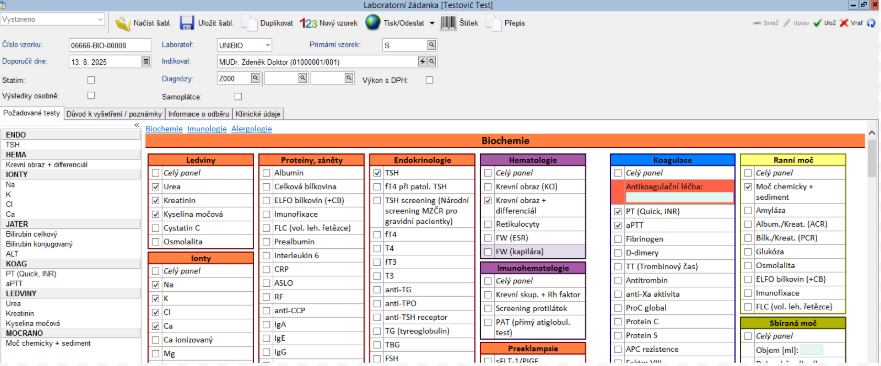
Task: Check Amyláza in Ranní moč
Action: coord(748,210)
